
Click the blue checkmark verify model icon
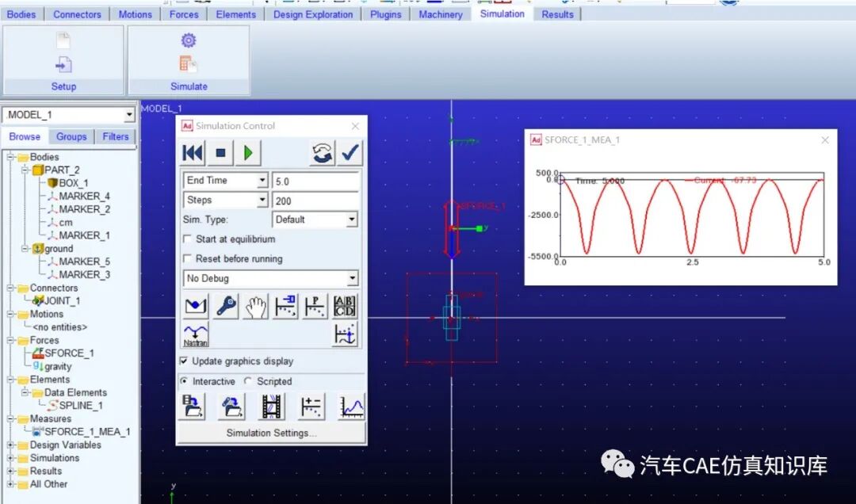coord(350,153)
